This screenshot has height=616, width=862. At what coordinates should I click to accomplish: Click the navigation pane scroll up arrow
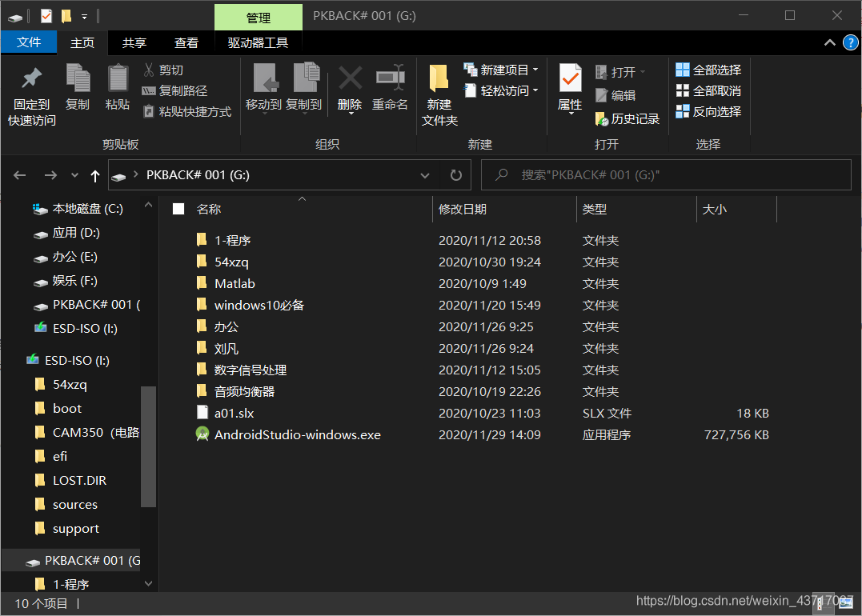point(148,205)
